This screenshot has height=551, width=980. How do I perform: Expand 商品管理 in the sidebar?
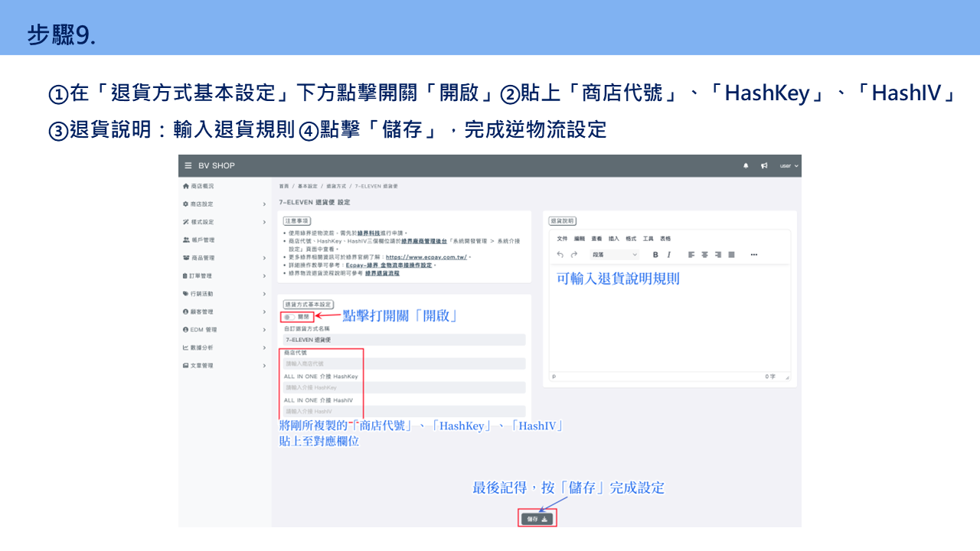coord(225,258)
